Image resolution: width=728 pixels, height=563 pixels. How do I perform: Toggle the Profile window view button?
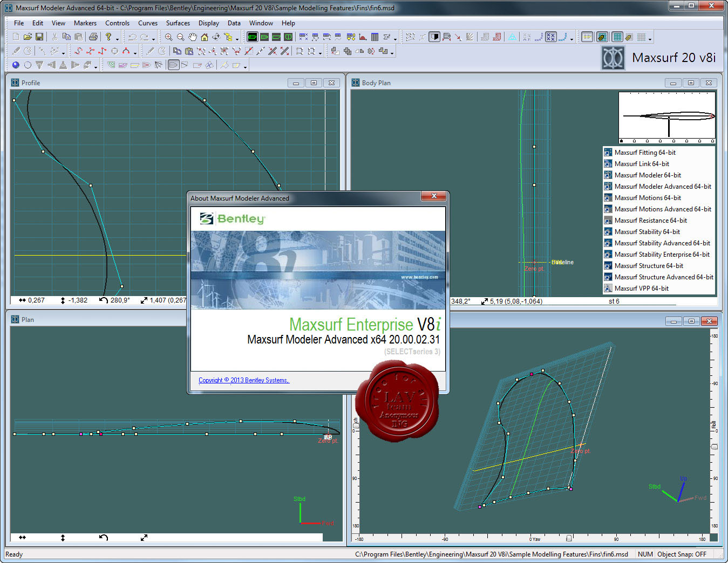tap(276, 37)
